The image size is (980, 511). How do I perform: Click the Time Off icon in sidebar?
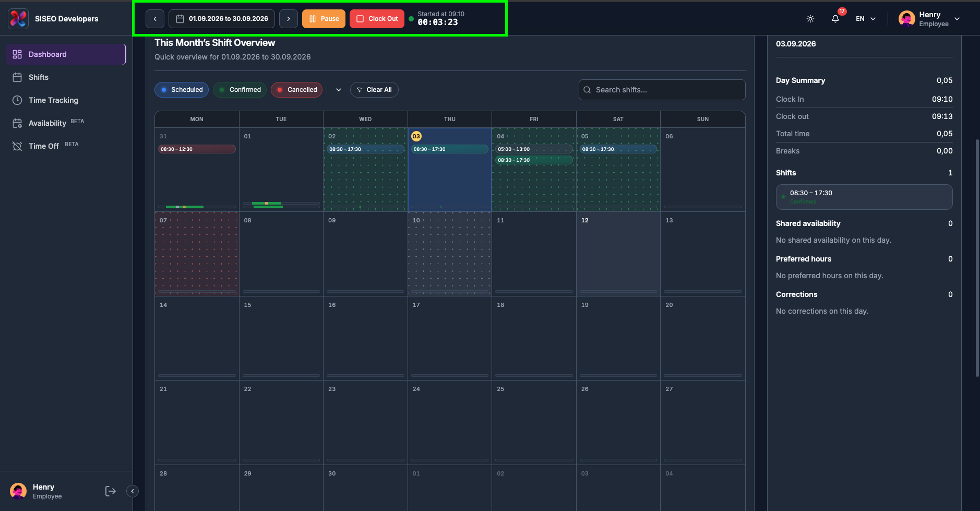tap(17, 146)
